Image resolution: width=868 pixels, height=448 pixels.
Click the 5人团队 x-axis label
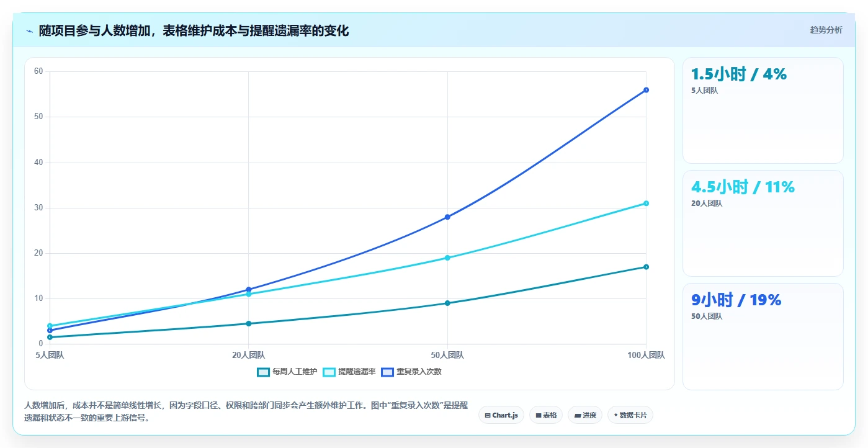pos(50,356)
